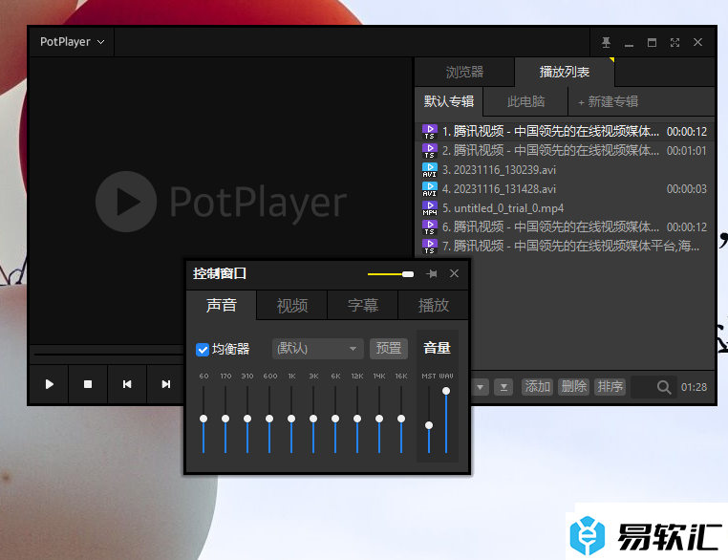This screenshot has width=728, height=560.
Task: Create a new album with 新建专辑
Action: (x=608, y=101)
